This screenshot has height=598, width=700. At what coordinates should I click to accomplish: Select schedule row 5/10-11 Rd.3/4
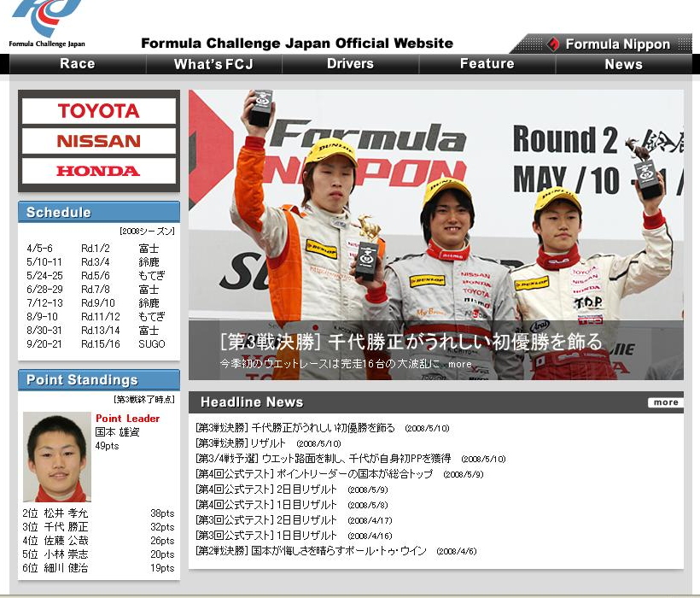click(96, 262)
